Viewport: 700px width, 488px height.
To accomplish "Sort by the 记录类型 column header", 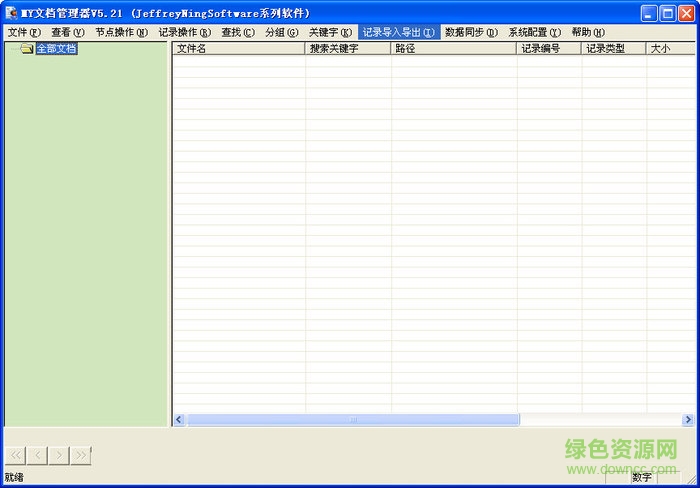I will coord(614,49).
